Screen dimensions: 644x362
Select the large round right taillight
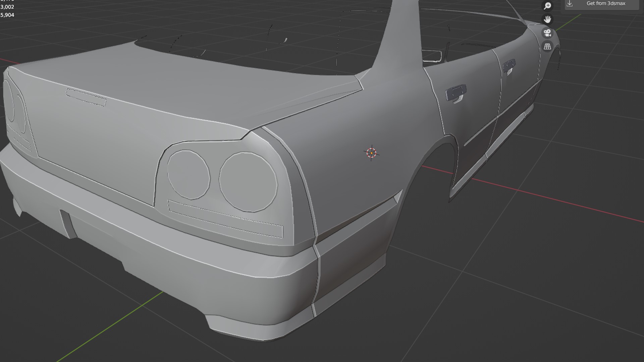click(248, 182)
